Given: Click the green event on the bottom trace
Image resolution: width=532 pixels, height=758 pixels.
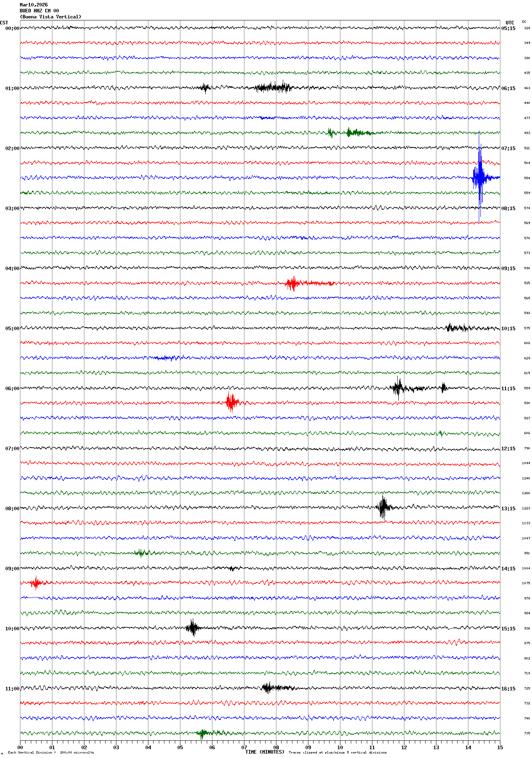Looking at the screenshot, I should [203, 733].
